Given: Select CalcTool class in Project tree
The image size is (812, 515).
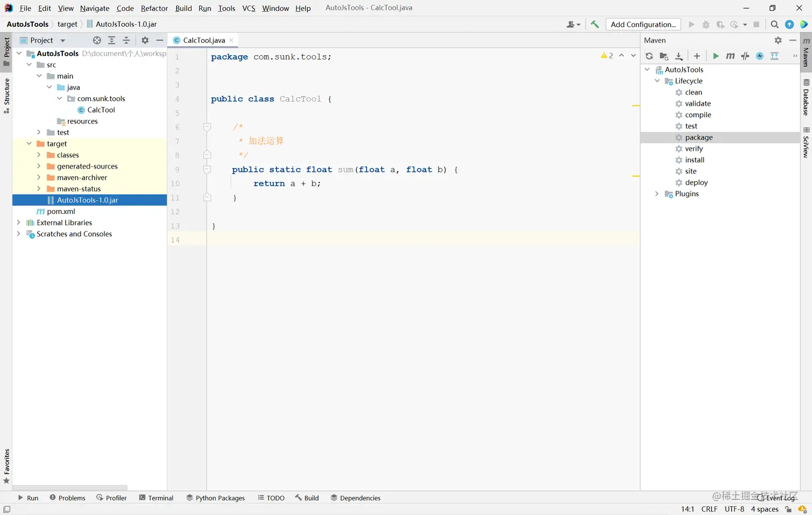Looking at the screenshot, I should click(x=96, y=110).
